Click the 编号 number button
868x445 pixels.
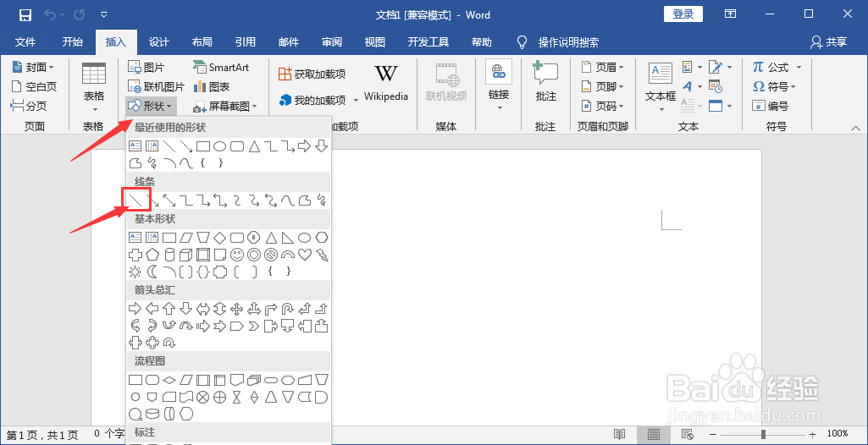pyautogui.click(x=771, y=106)
